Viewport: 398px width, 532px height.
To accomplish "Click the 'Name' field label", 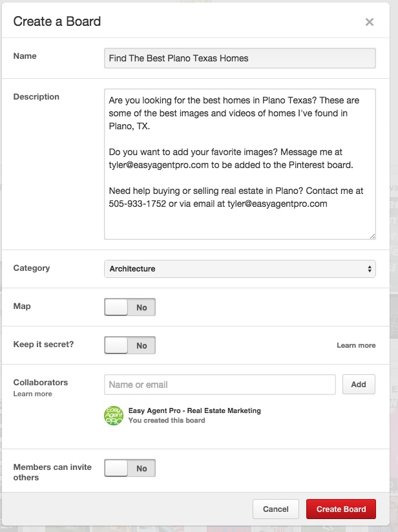I will click(x=25, y=56).
